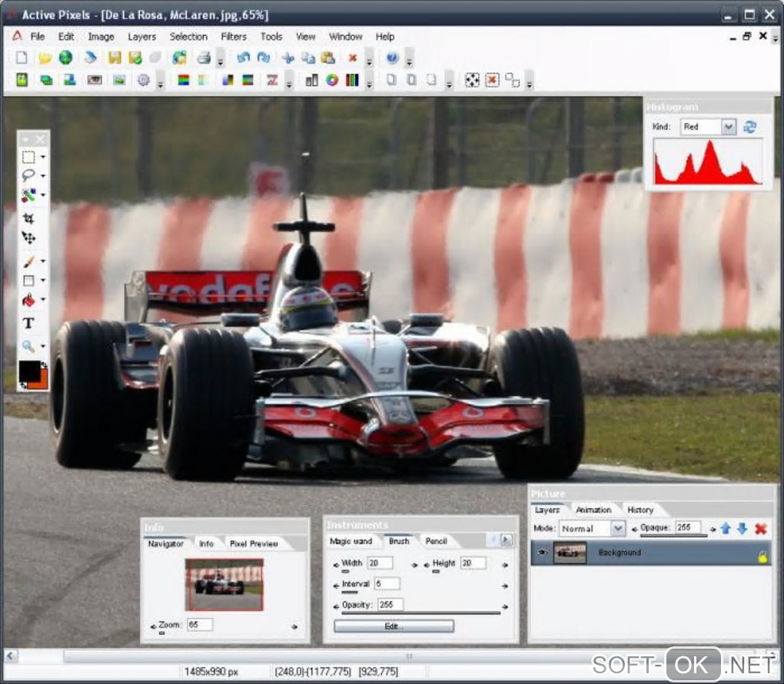Redo with the blue right-curved arrow

click(x=264, y=58)
